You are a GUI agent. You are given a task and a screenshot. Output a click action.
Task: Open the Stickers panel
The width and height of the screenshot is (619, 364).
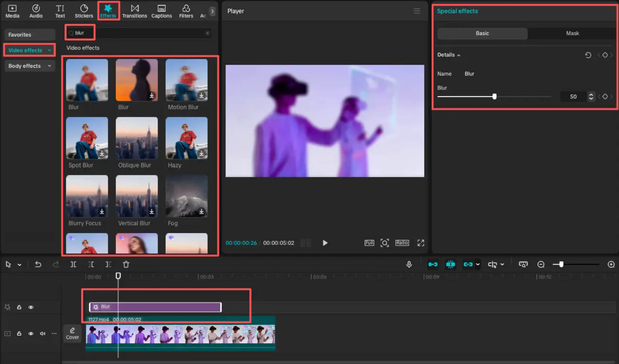(84, 11)
